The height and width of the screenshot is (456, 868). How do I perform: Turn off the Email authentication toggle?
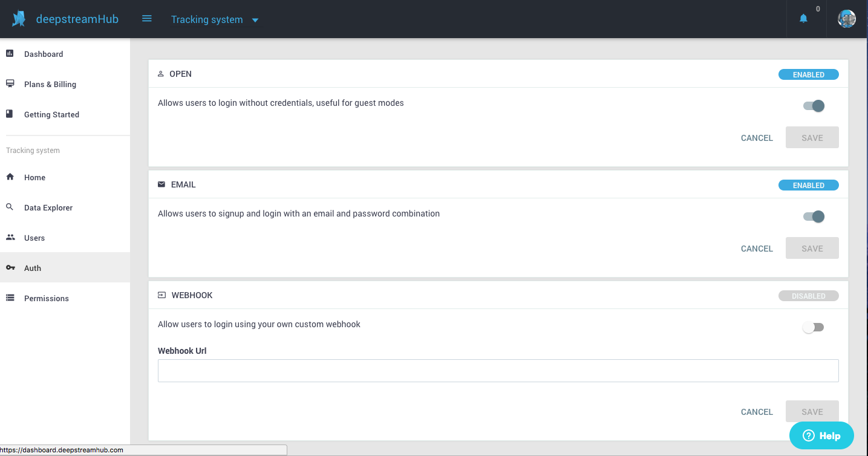814,217
